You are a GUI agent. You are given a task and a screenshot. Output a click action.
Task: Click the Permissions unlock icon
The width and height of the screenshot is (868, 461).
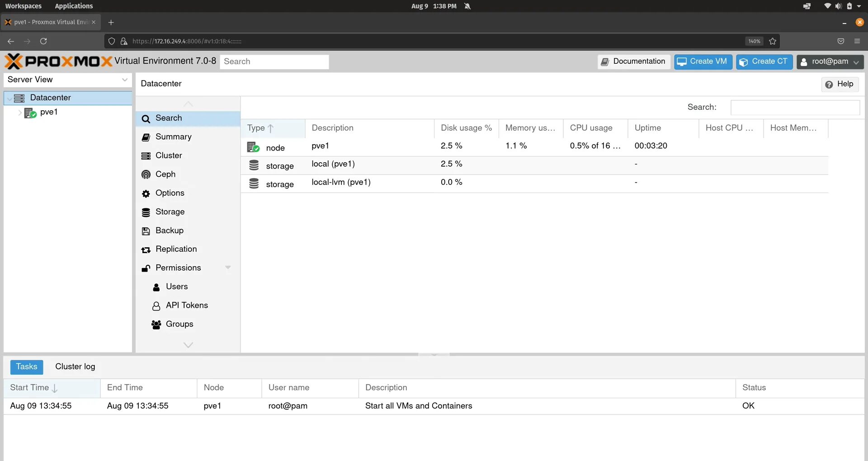click(x=146, y=268)
